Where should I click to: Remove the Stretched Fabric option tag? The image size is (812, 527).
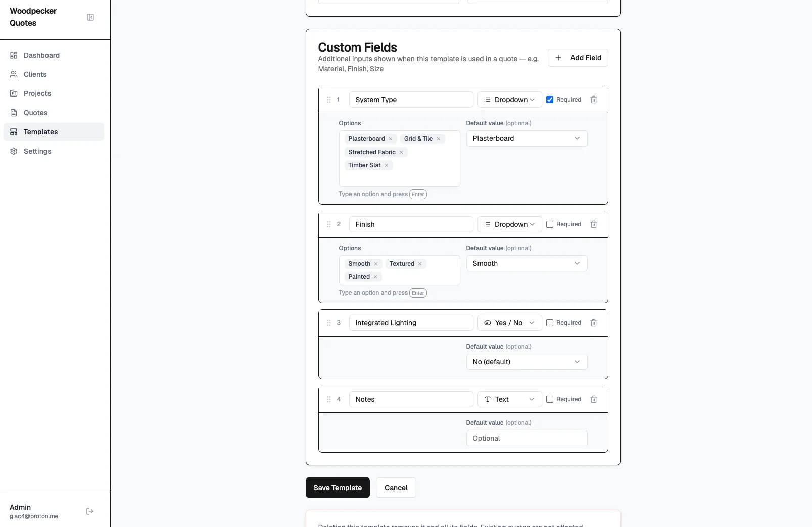[x=401, y=152]
